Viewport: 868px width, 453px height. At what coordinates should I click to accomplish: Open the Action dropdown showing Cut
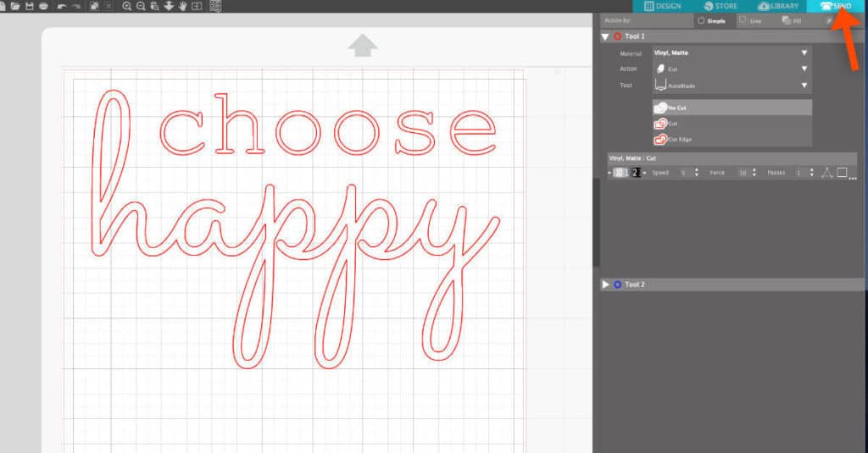coord(732,69)
